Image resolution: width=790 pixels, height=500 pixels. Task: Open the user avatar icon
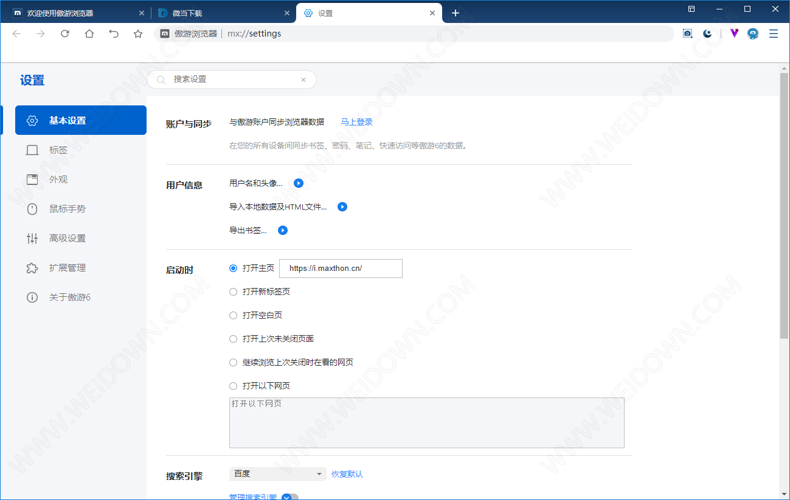(753, 33)
